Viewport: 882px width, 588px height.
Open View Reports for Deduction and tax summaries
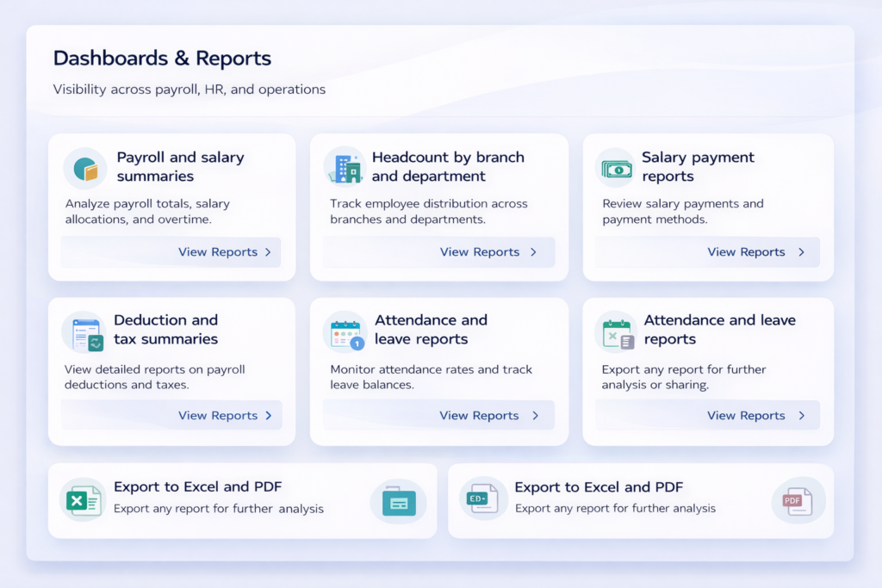pos(224,416)
